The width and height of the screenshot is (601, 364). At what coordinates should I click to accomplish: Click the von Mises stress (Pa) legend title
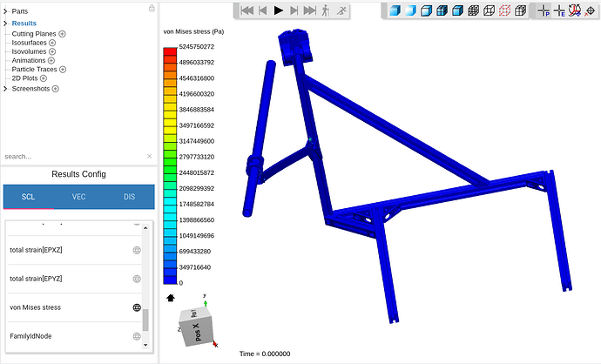(193, 31)
